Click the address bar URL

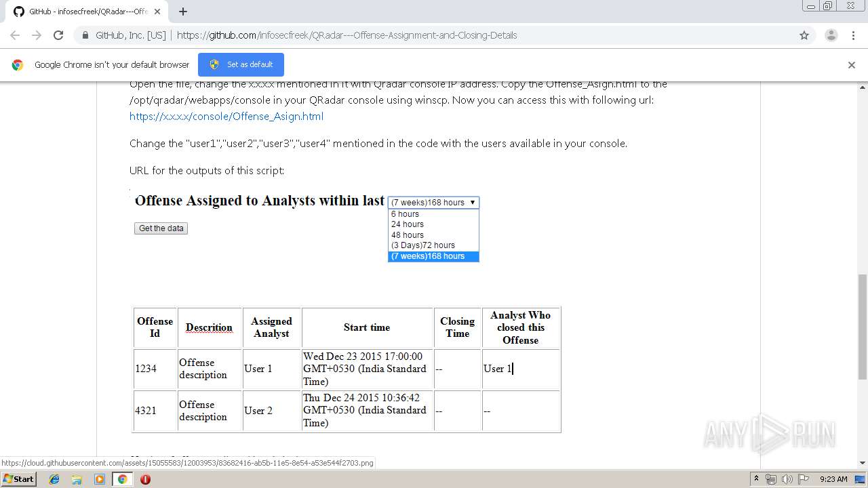(347, 35)
